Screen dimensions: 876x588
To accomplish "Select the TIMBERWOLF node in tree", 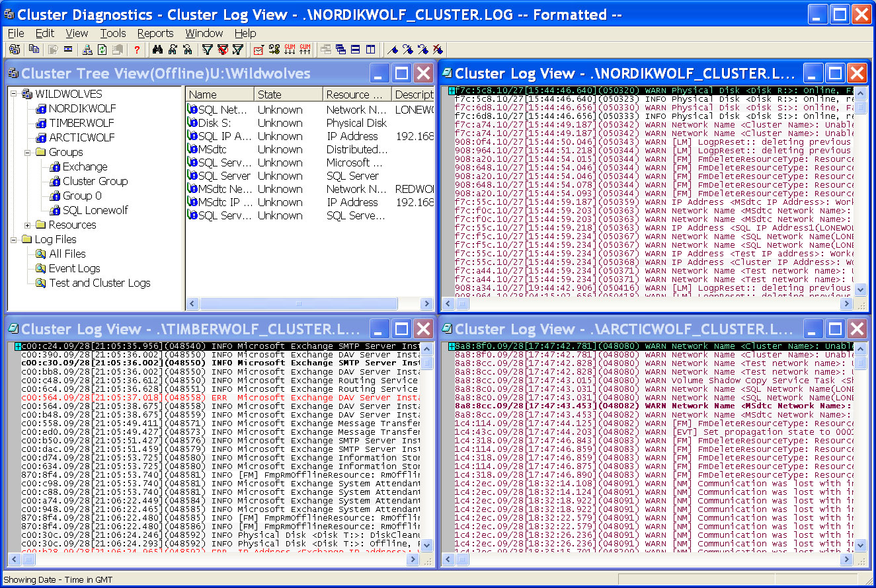I will click(81, 123).
